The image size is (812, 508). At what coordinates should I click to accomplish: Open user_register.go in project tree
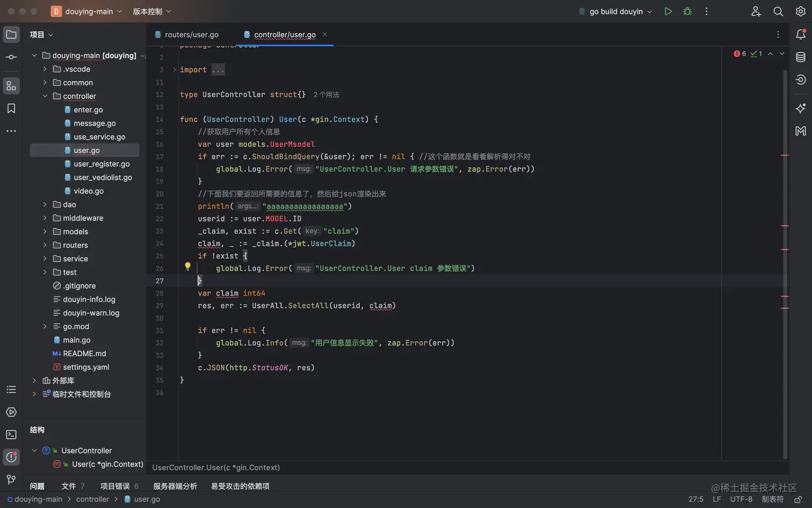pyautogui.click(x=102, y=164)
